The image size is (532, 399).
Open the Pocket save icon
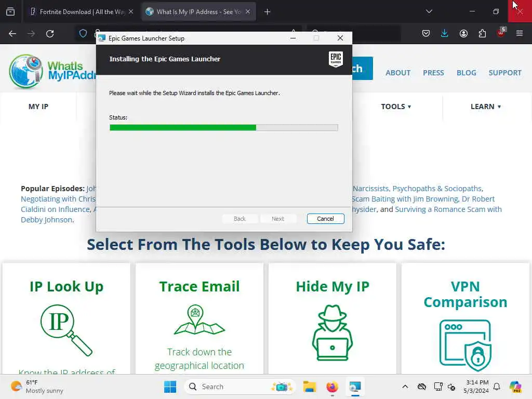426,33
